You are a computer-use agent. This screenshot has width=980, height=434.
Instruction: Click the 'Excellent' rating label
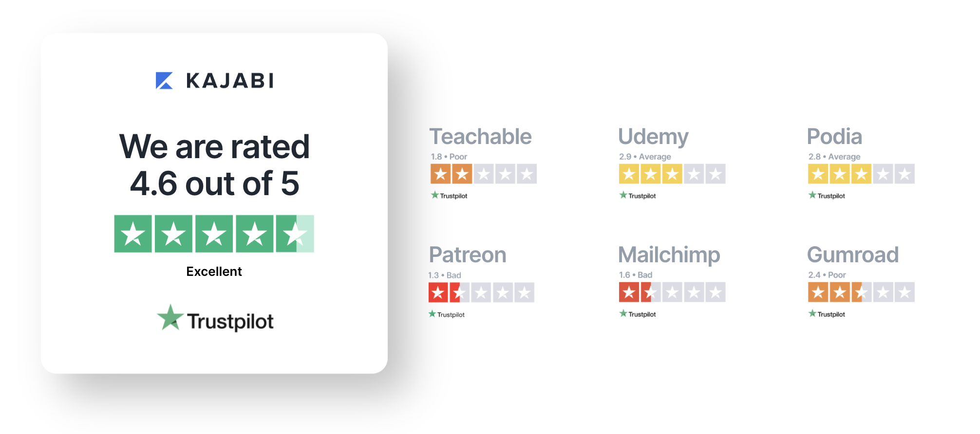point(214,271)
